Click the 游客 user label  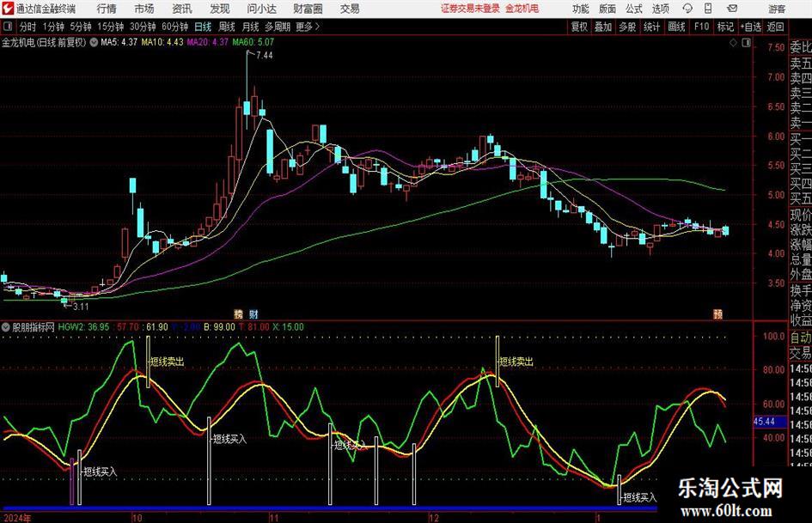(x=777, y=9)
